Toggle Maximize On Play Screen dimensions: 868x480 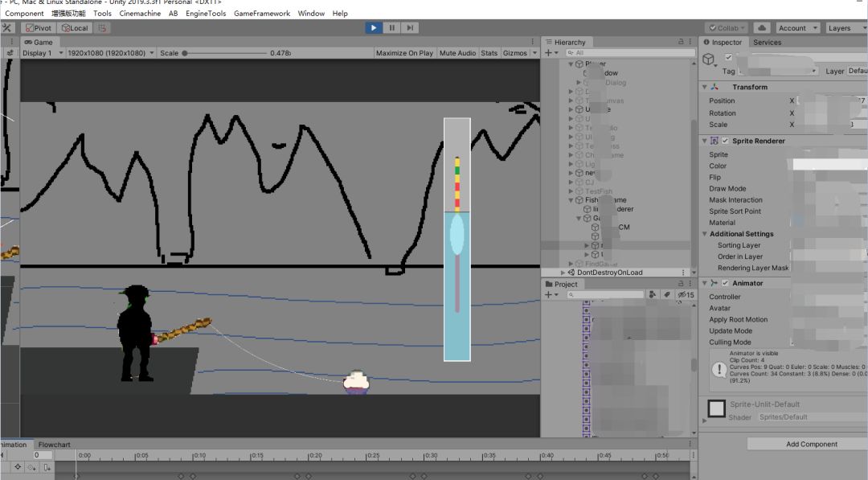coord(404,53)
